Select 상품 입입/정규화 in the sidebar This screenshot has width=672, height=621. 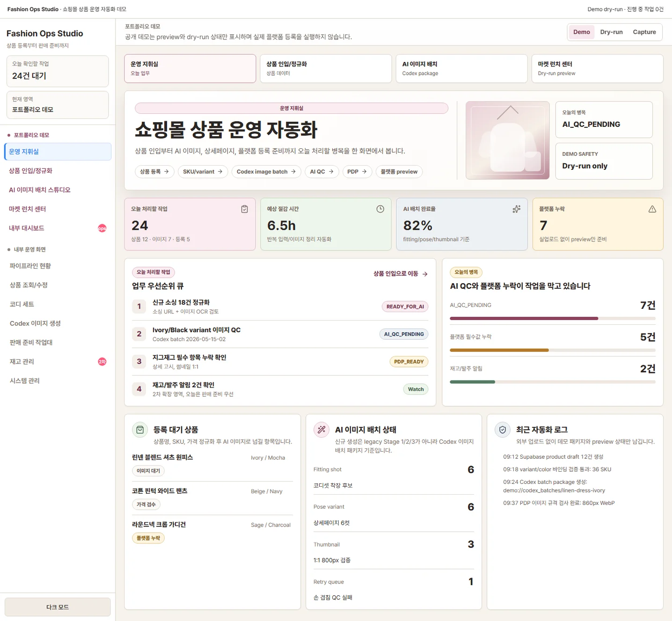58,171
